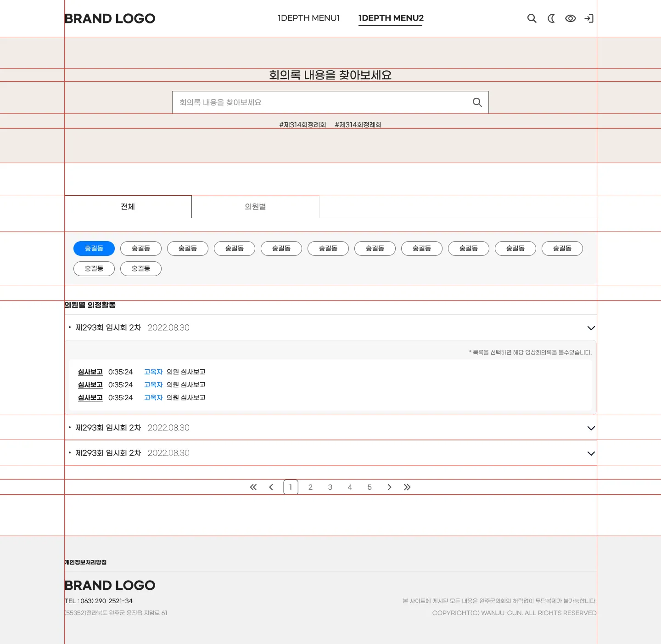Go to page 2
The image size is (661, 644).
[x=310, y=487]
